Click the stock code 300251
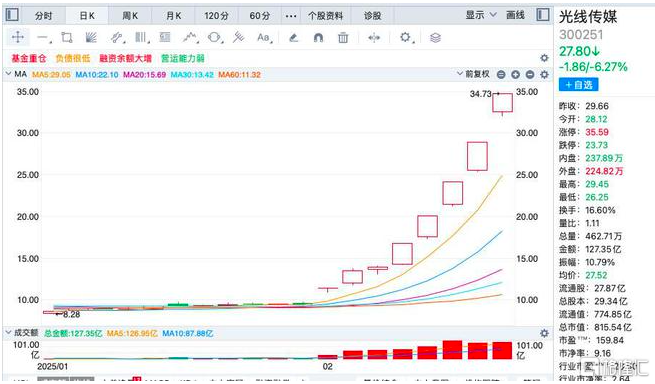The height and width of the screenshot is (384, 655). coord(581,34)
